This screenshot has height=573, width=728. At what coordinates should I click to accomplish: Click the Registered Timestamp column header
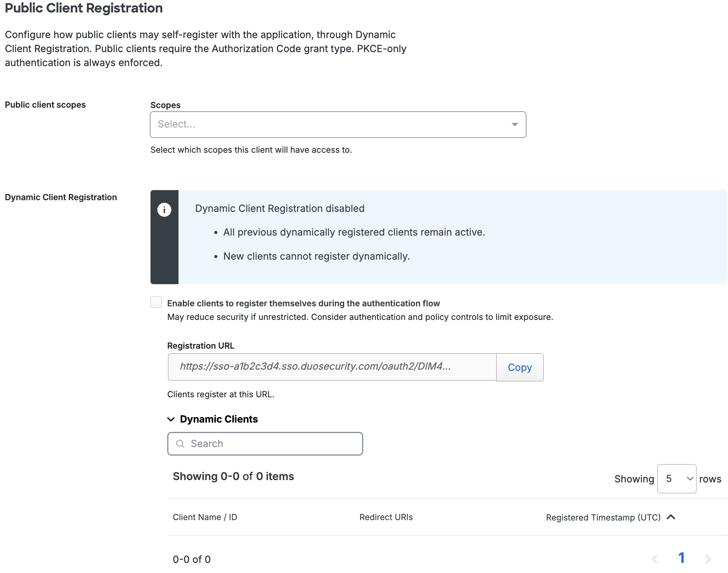(603, 517)
